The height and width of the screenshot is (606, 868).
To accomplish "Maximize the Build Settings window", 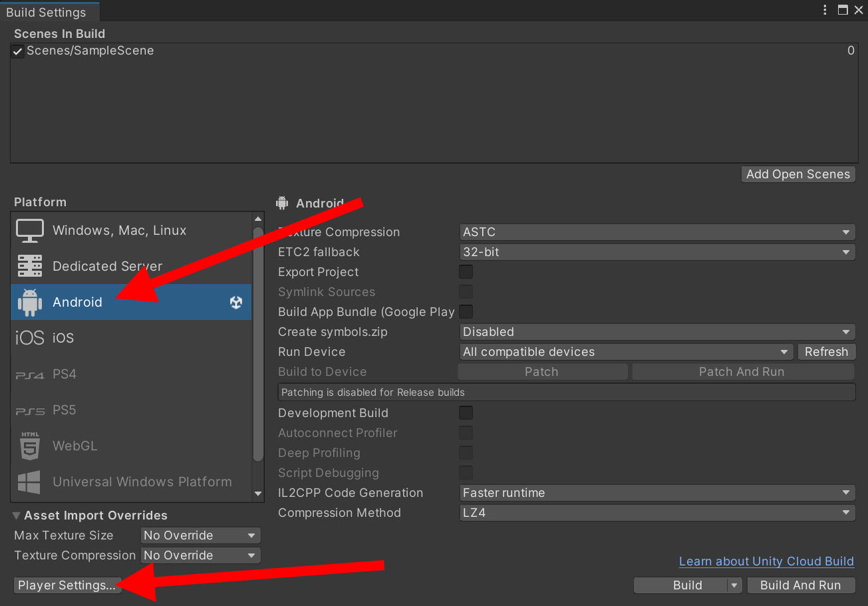I will click(843, 9).
